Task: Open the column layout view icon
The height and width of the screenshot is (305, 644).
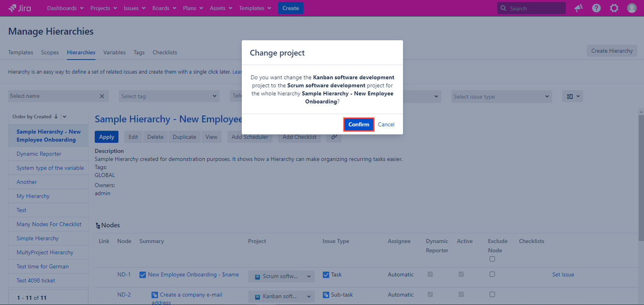Action: [x=572, y=96]
